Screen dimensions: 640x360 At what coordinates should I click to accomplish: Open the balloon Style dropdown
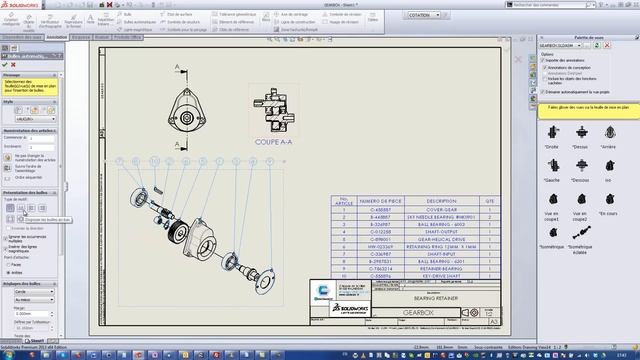tap(35, 119)
